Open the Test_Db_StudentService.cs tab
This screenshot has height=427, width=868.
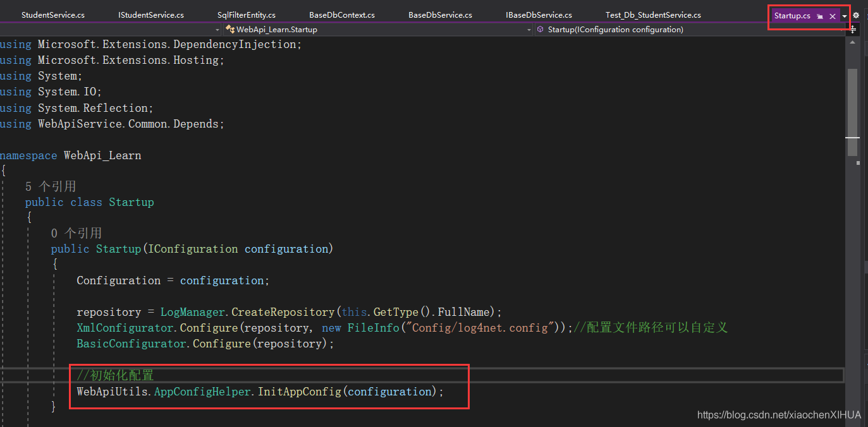point(653,14)
